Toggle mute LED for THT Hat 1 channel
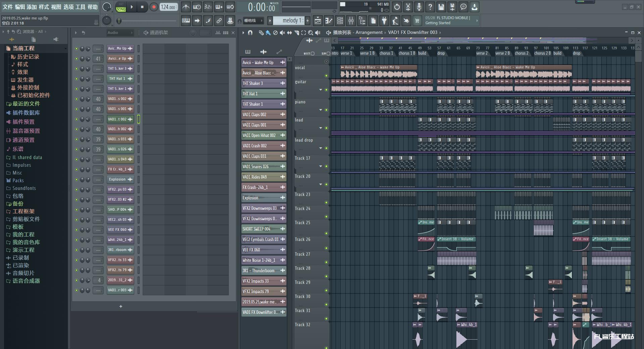The image size is (644, 349). pos(77,79)
